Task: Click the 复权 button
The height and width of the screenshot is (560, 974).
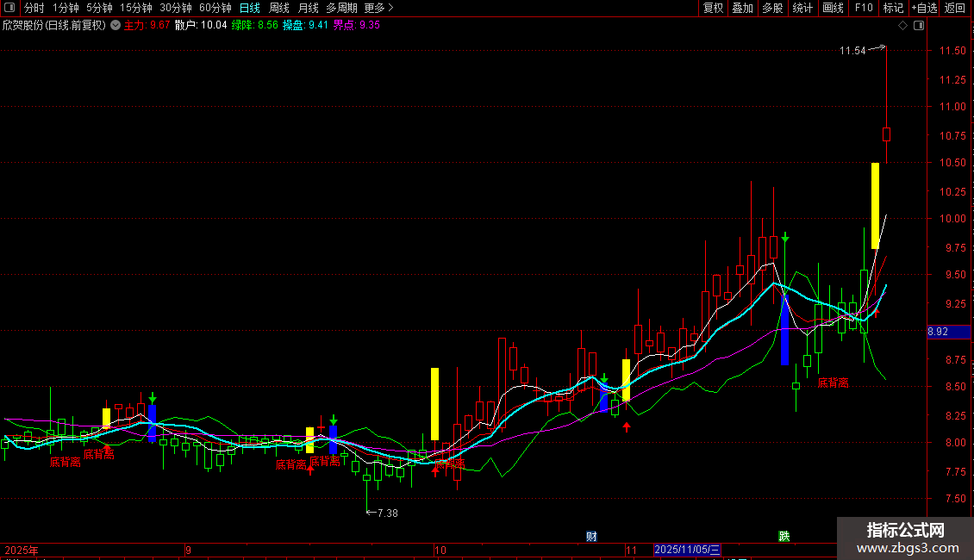Action: [x=713, y=8]
